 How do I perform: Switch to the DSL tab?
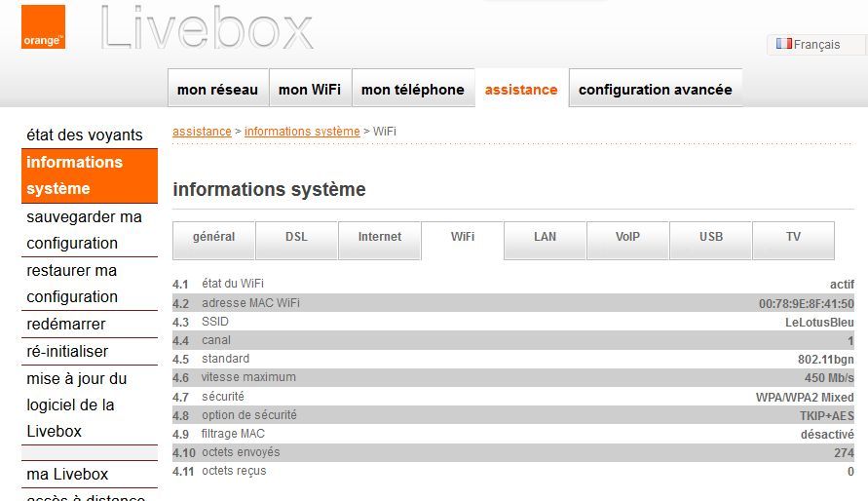pos(296,237)
